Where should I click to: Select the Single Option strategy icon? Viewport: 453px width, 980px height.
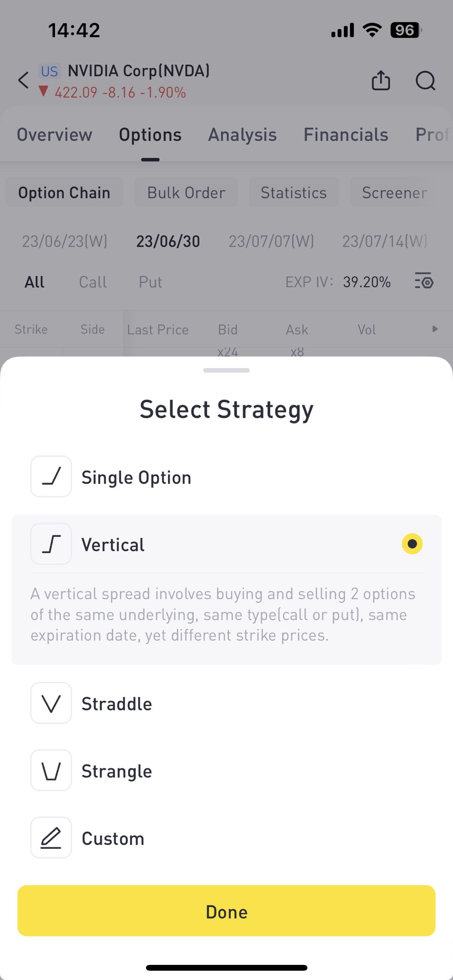click(x=51, y=476)
